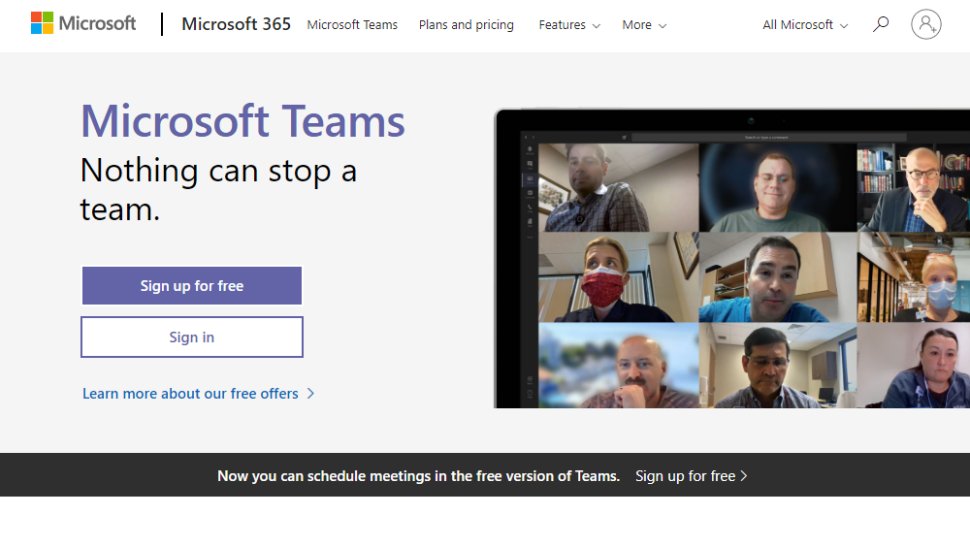
Task: Click the Sign in button
Action: [x=192, y=337]
